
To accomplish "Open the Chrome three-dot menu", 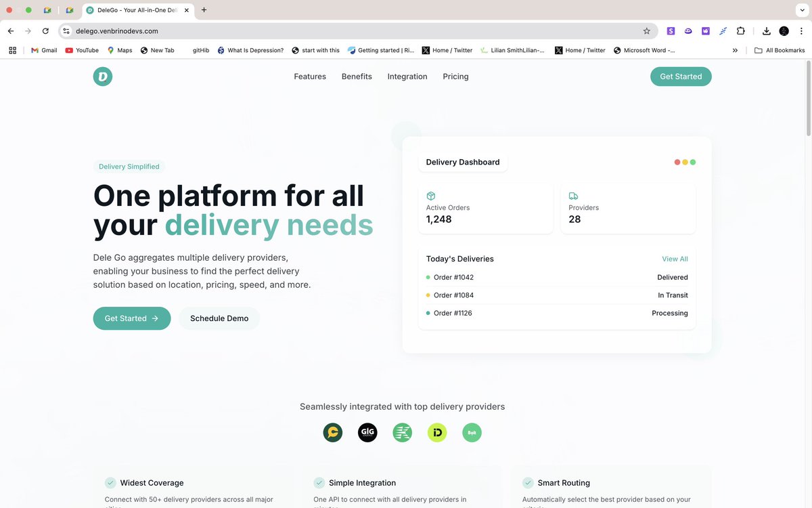I will 801,31.
